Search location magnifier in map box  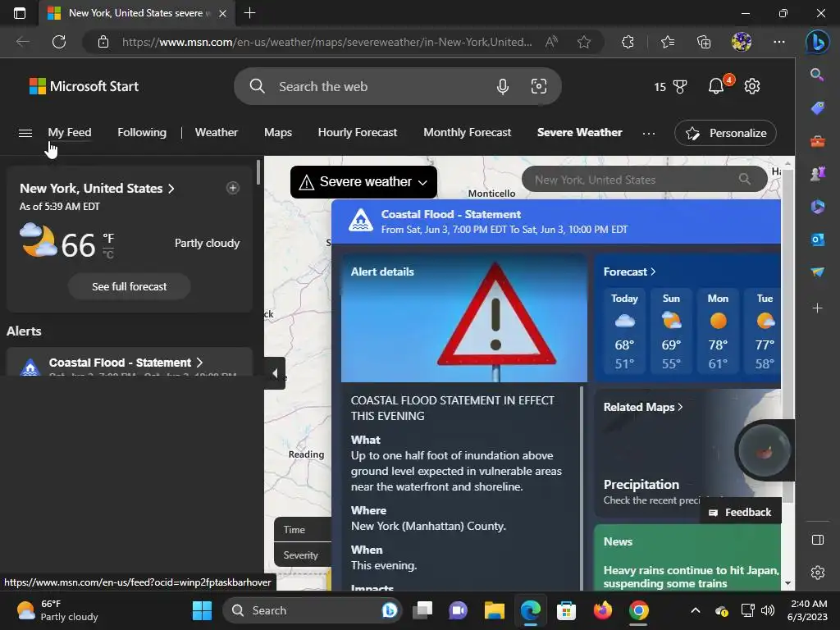[744, 179]
